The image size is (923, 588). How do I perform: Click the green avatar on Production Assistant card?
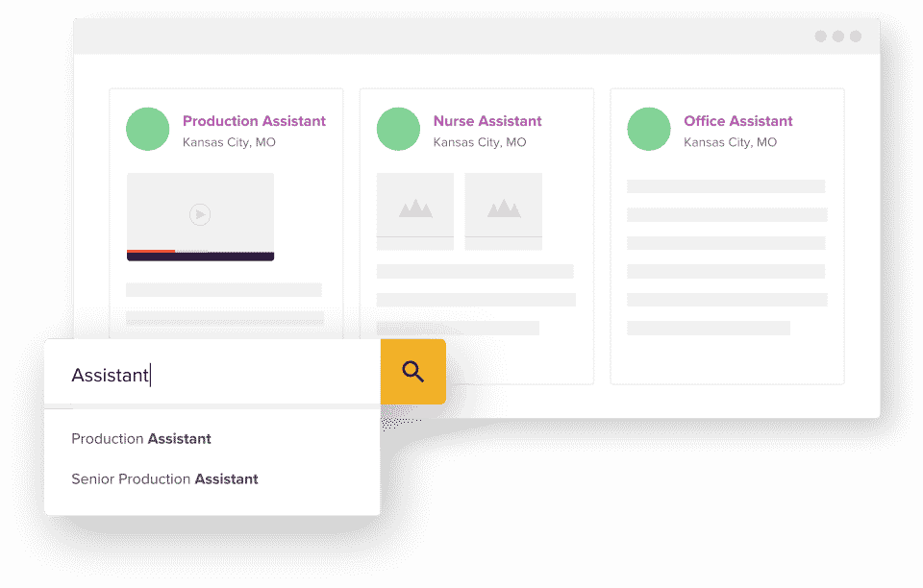[148, 129]
